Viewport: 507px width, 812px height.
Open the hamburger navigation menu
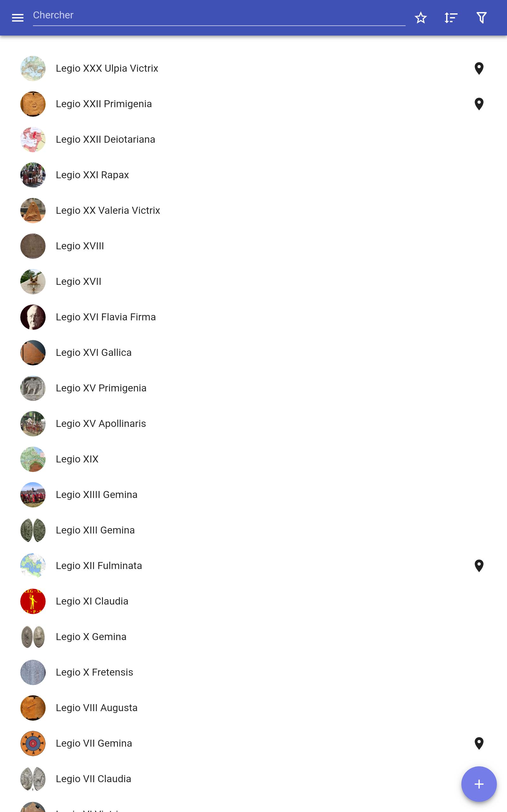[18, 18]
